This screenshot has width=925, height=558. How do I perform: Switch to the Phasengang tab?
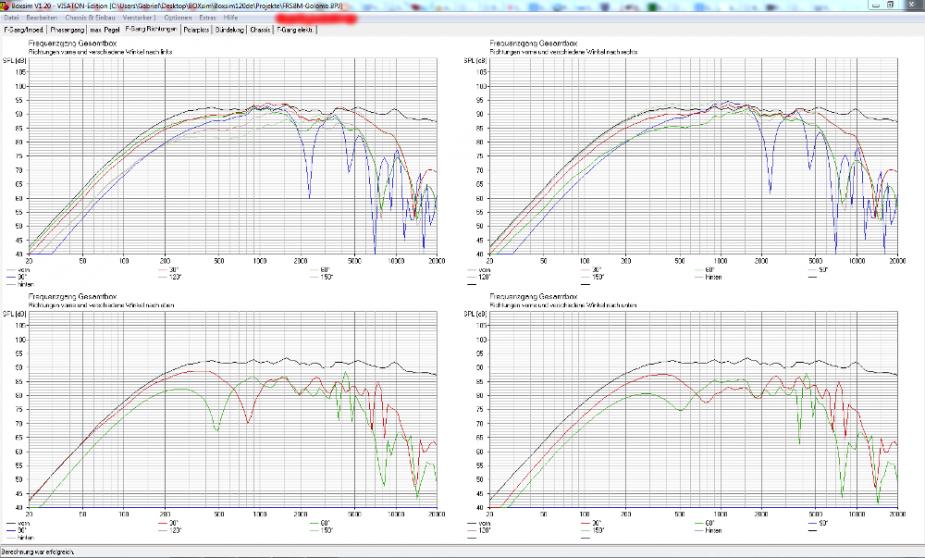pyautogui.click(x=66, y=30)
